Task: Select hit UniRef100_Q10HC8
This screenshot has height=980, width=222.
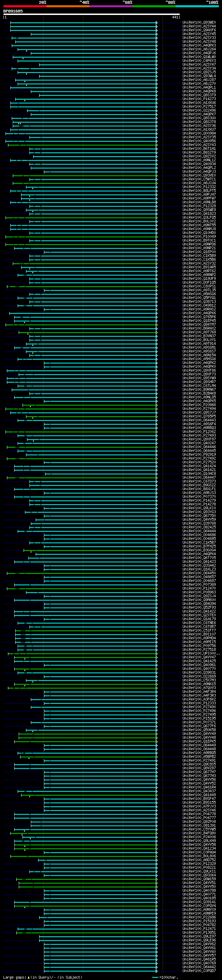Action: click(x=199, y=473)
